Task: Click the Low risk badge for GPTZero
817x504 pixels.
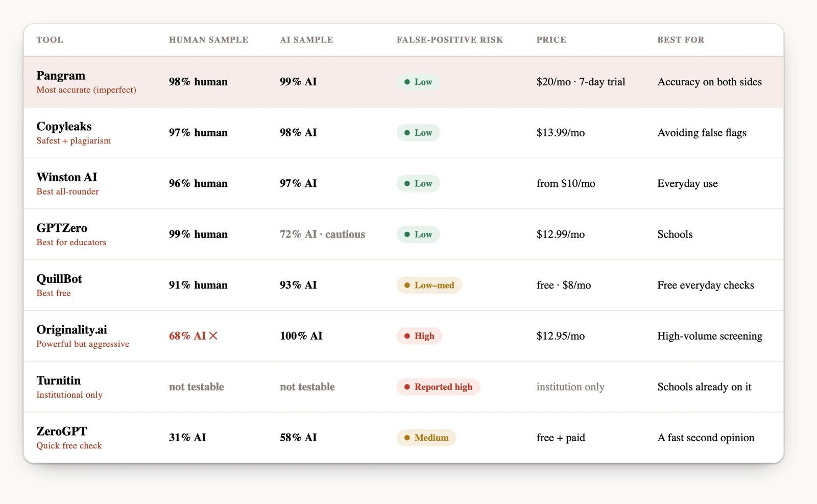Action: (x=418, y=234)
